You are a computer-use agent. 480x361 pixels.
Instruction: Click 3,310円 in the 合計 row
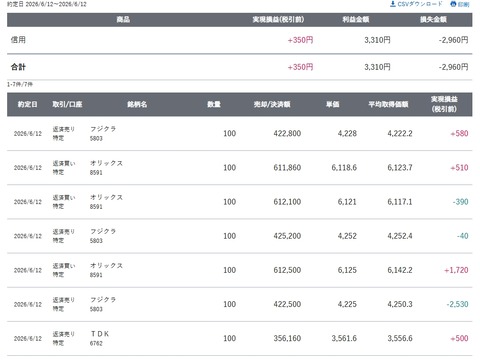coord(377,67)
